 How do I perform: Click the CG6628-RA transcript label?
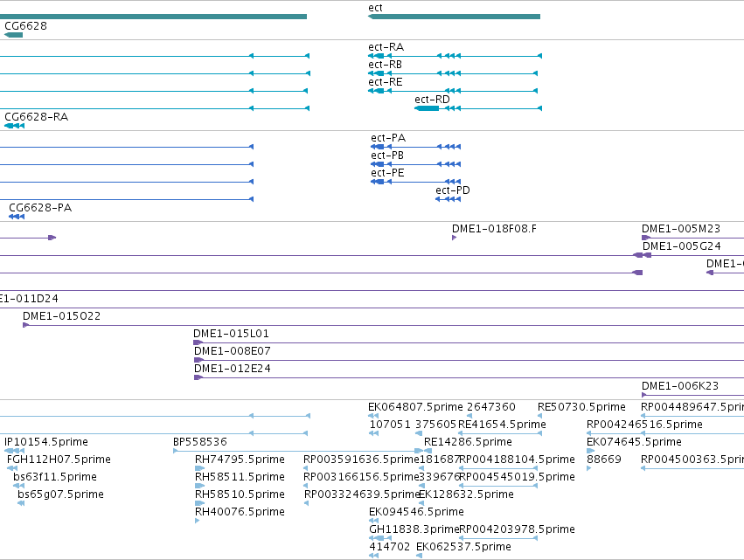tap(37, 117)
